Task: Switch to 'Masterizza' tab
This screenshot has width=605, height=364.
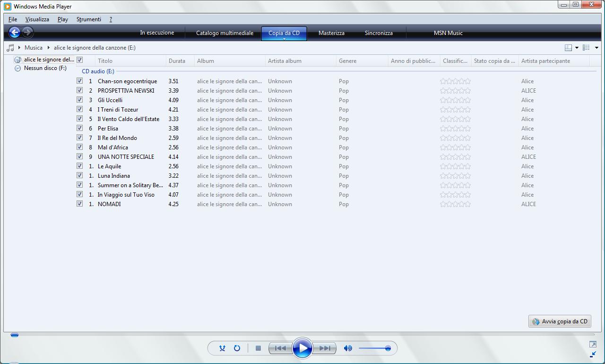Action: [x=331, y=33]
